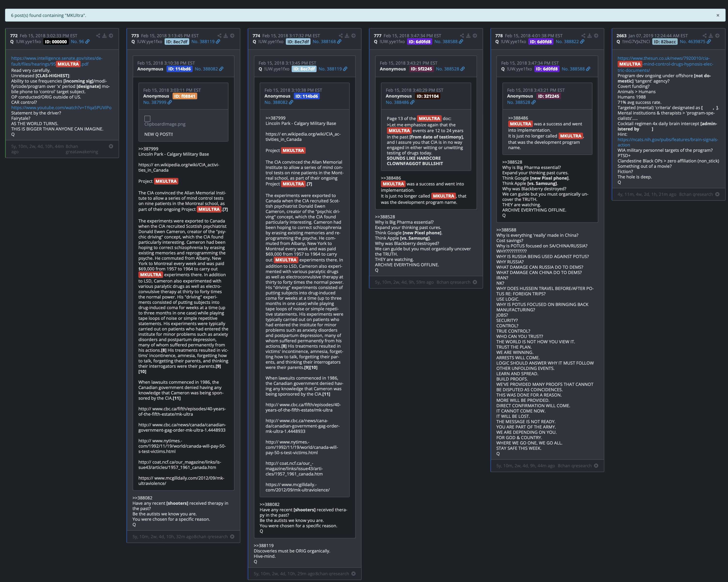The width and height of the screenshot is (728, 582).
Task: Share post 778
Action: click(x=583, y=36)
